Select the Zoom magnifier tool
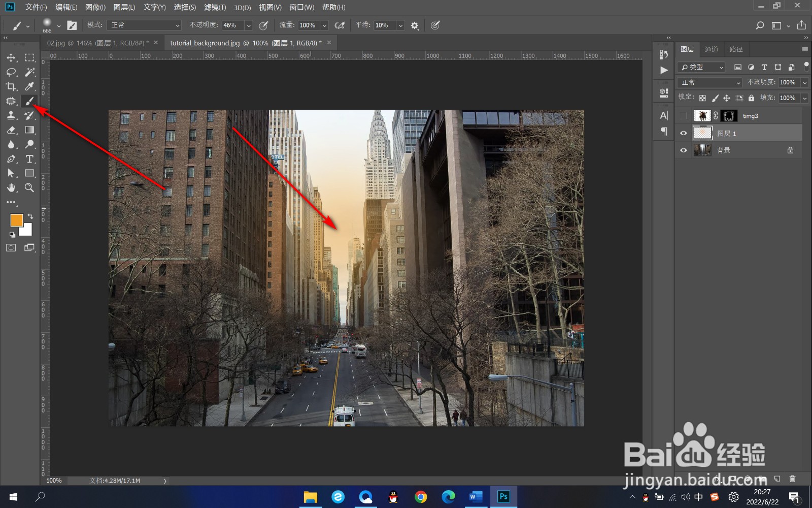812x508 pixels. click(x=29, y=188)
